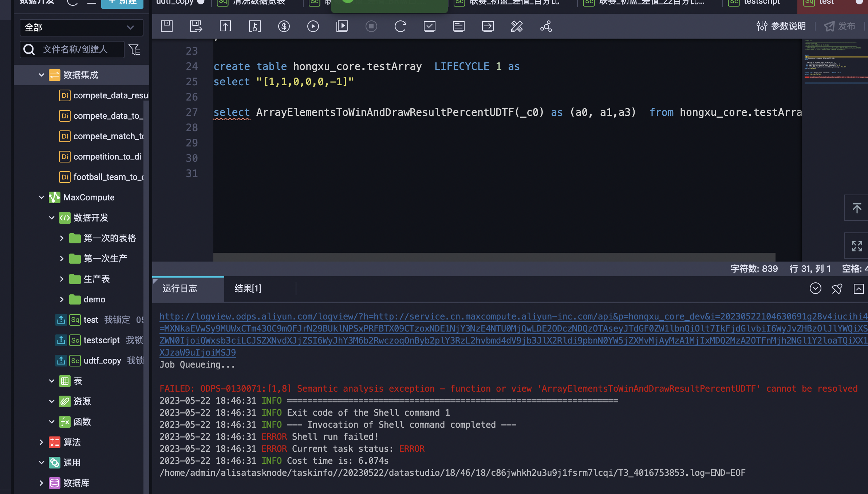Expand the 数据库 tree node

click(x=42, y=483)
